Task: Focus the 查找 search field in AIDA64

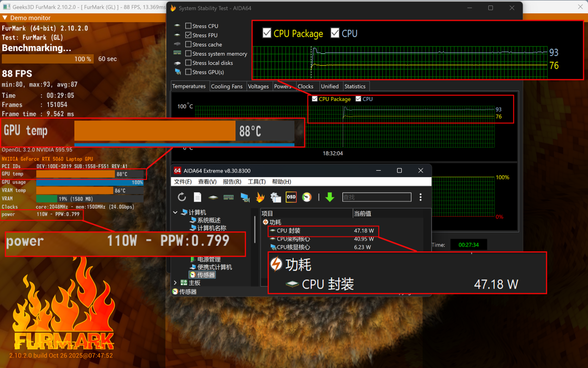Action: [377, 197]
